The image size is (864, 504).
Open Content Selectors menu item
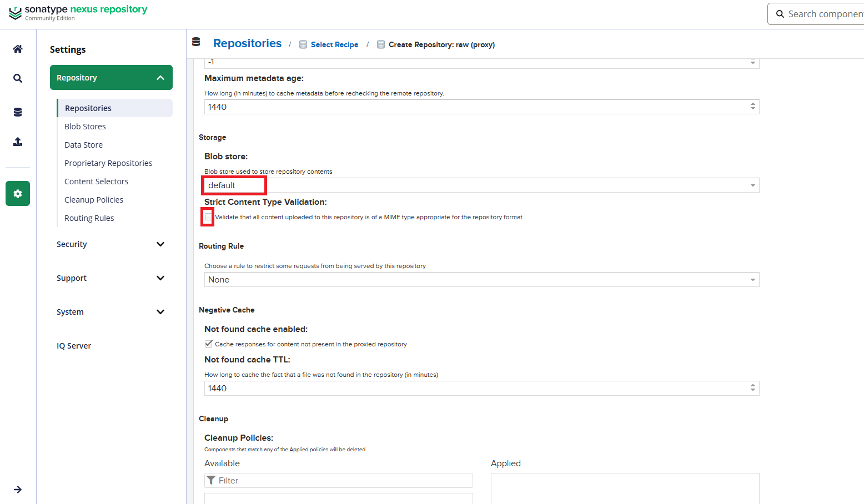(96, 182)
